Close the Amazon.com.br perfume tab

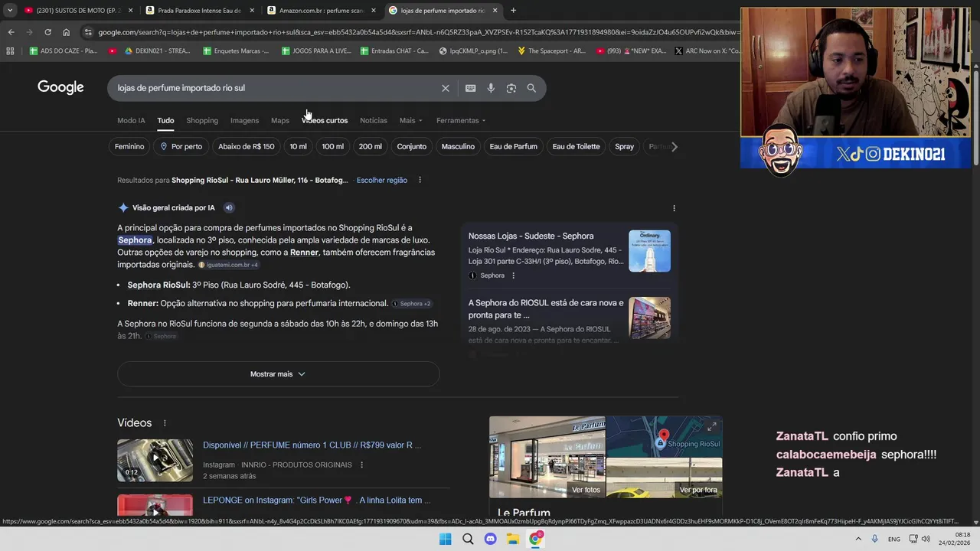pos(374,11)
